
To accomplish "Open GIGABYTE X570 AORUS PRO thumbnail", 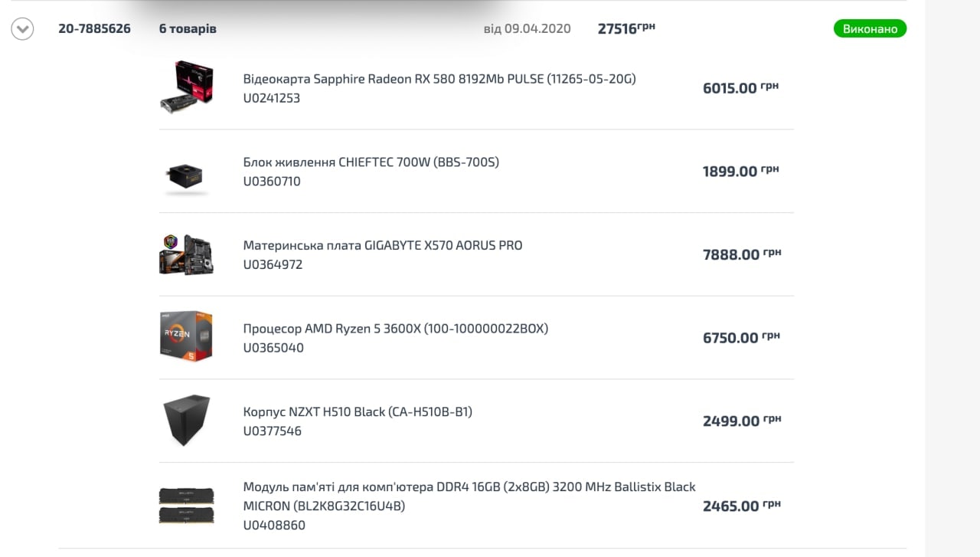I will pyautogui.click(x=186, y=254).
